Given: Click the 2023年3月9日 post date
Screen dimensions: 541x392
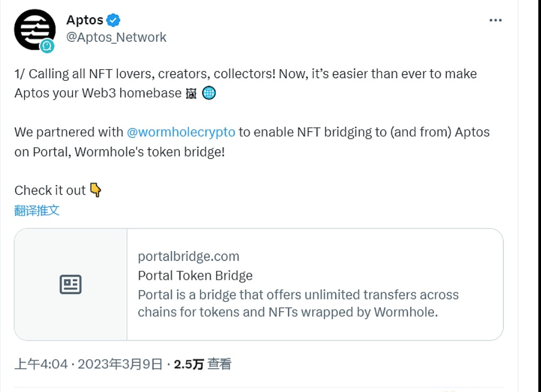Looking at the screenshot, I should [x=120, y=364].
